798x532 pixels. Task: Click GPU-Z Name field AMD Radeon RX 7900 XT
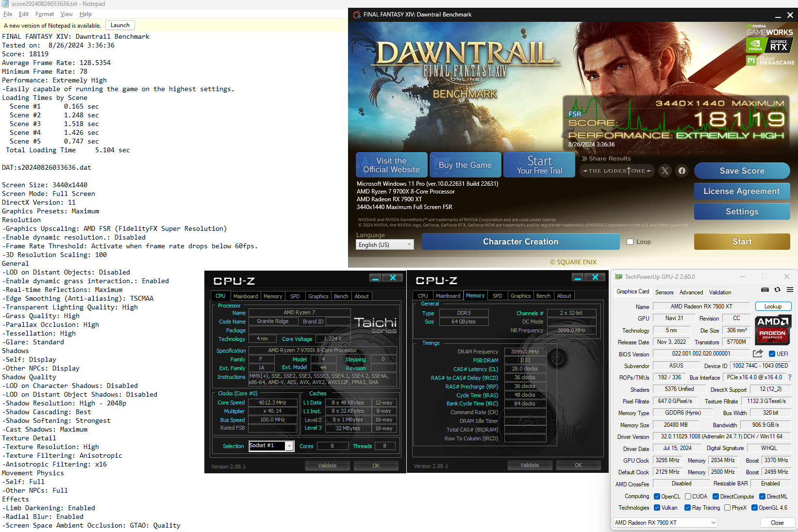tap(701, 306)
